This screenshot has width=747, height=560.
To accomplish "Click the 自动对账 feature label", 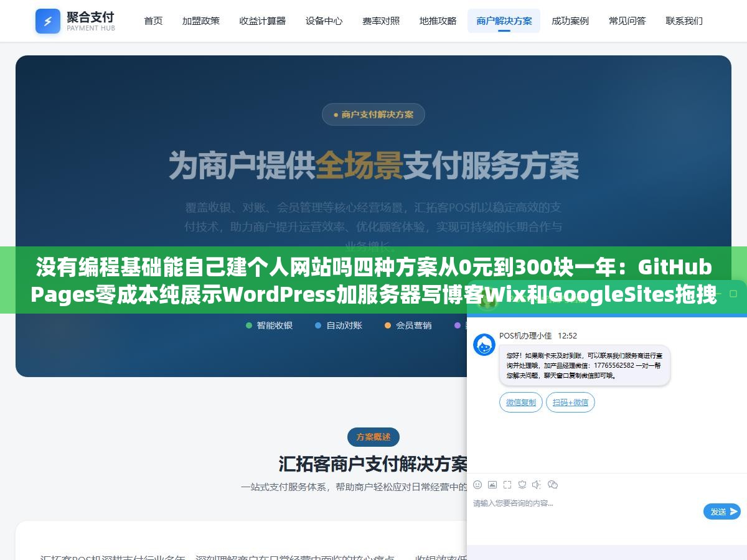I will click(339, 325).
